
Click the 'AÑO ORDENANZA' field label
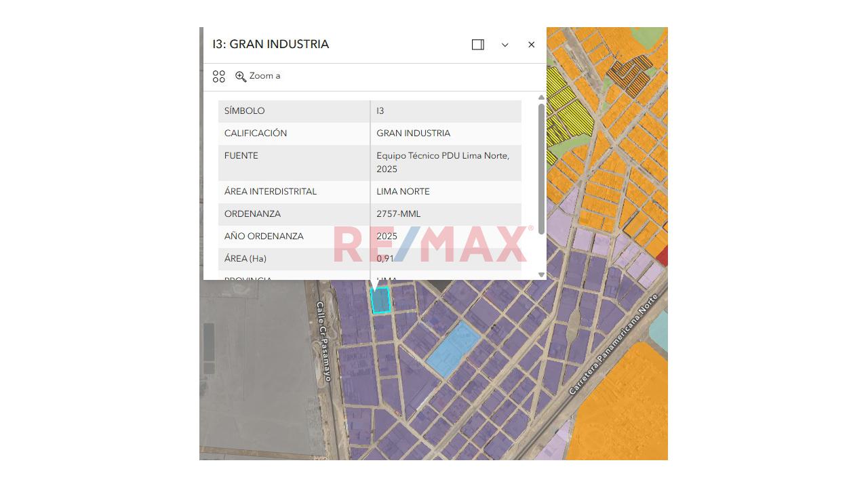click(x=264, y=237)
